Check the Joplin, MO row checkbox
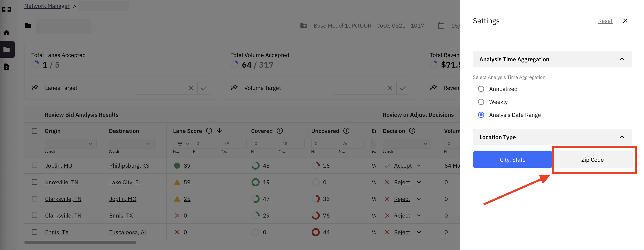Screen dimensions: 644x250 [35, 166]
